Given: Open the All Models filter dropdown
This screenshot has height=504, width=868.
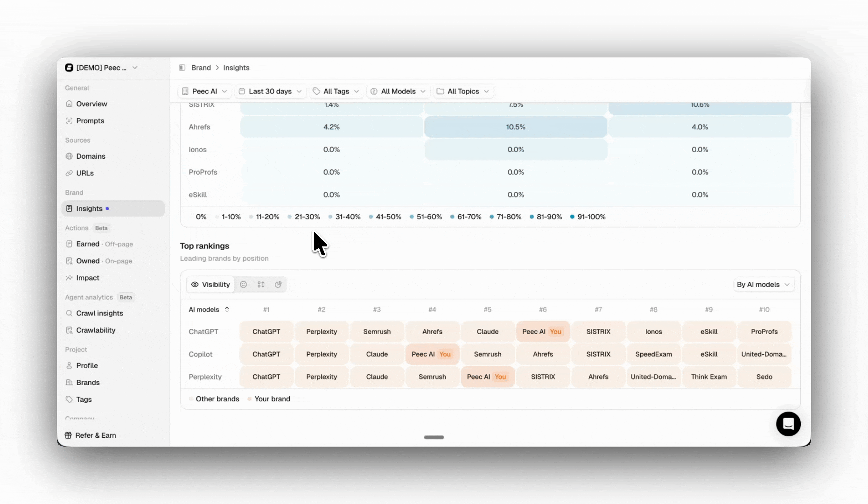Looking at the screenshot, I should [x=398, y=91].
